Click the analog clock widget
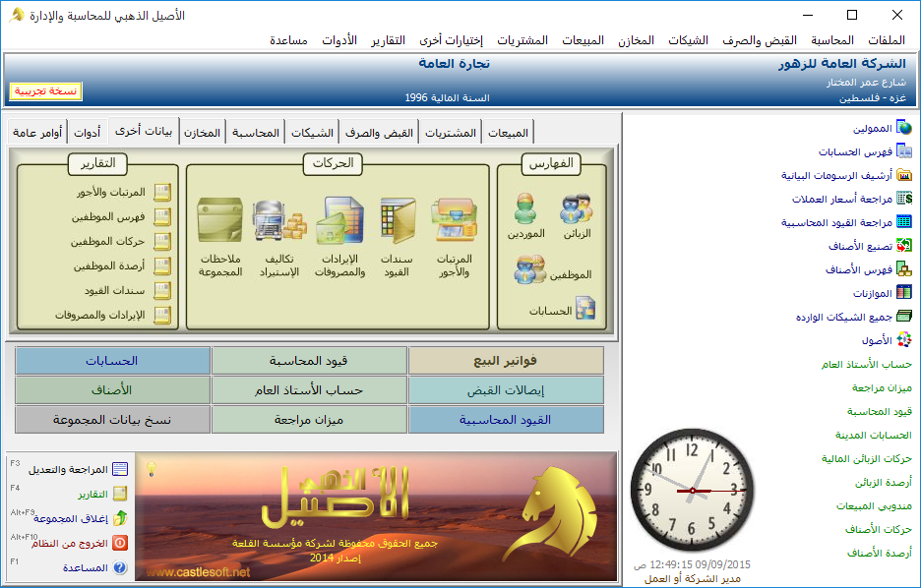The image size is (921, 588). pos(693,490)
